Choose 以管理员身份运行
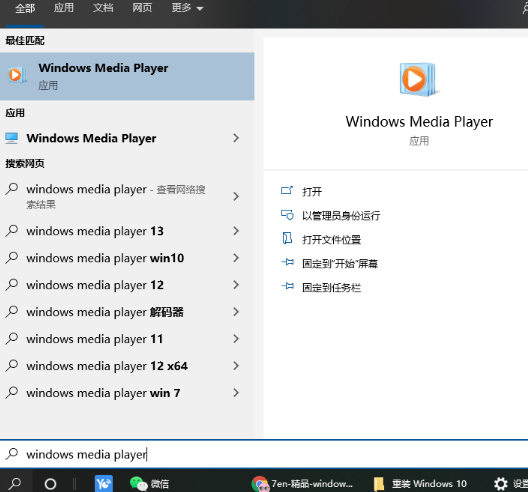Image resolution: width=528 pixels, height=492 pixels. tap(341, 216)
